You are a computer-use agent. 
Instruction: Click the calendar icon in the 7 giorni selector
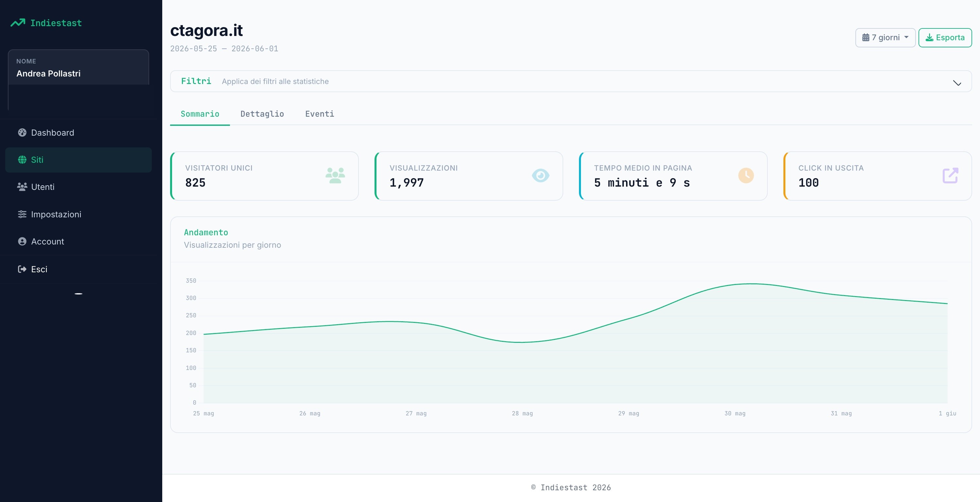point(866,37)
